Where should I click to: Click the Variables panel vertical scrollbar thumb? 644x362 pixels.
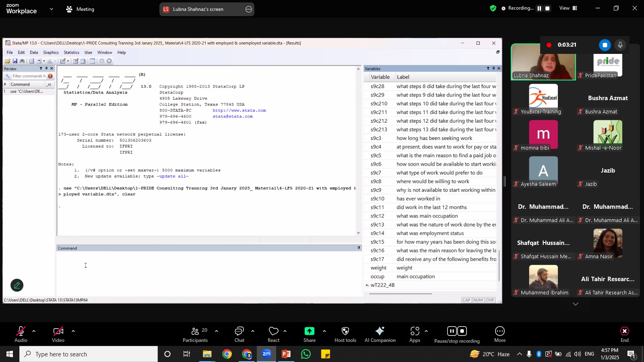point(499,265)
